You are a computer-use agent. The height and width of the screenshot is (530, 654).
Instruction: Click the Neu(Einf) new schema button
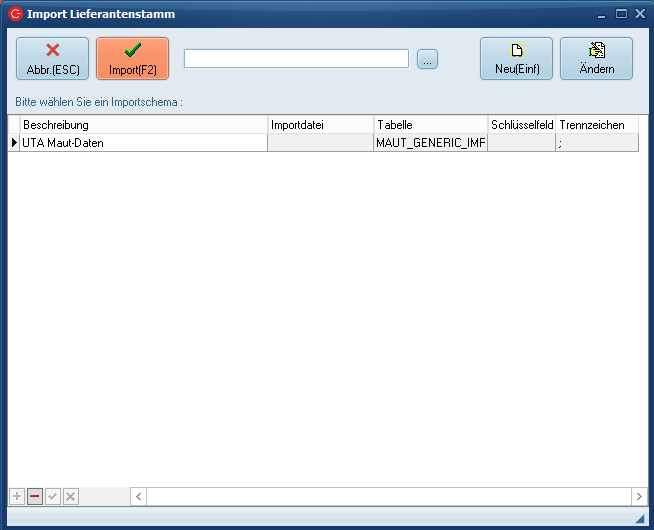[516, 59]
